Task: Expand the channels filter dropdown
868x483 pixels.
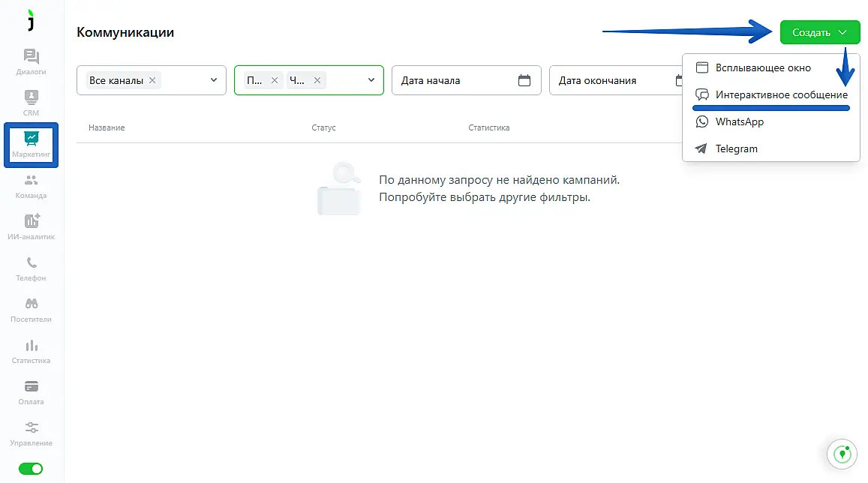Action: pos(213,80)
